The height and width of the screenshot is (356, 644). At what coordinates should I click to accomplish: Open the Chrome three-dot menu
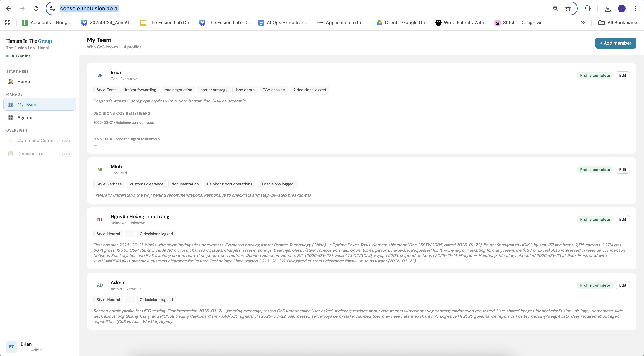(635, 8)
